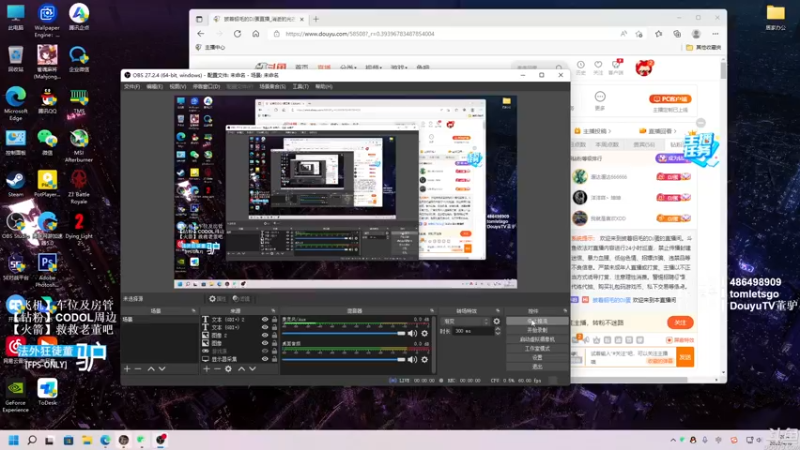The image size is (800, 450).
Task: Open source 滤镜 (Filters) toolbar button
Action: tap(241, 299)
